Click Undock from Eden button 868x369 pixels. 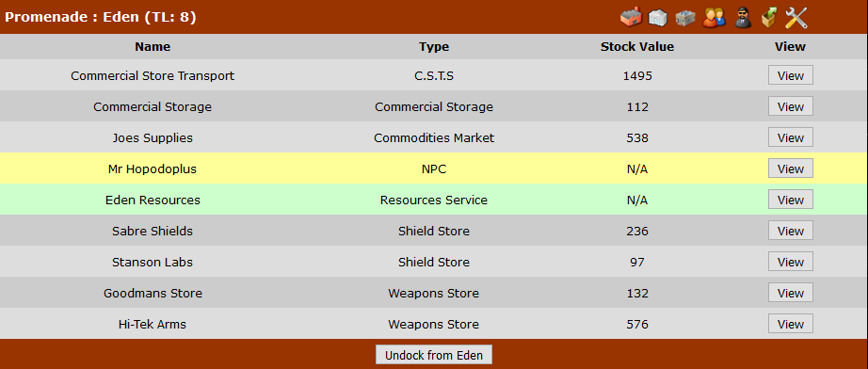[x=434, y=355]
